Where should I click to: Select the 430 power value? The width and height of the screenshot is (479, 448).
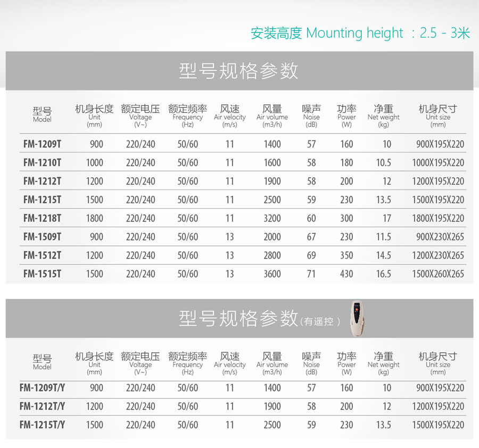point(346,274)
